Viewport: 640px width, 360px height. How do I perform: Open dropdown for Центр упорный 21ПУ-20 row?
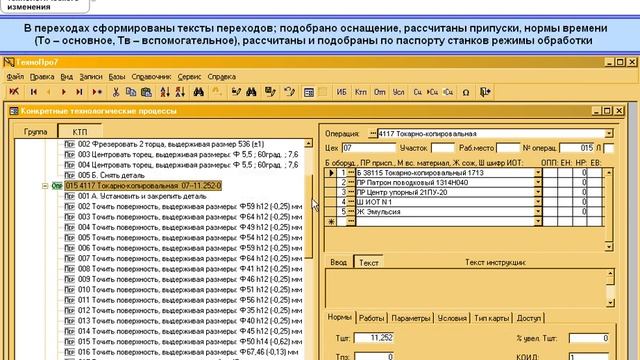coord(538,192)
